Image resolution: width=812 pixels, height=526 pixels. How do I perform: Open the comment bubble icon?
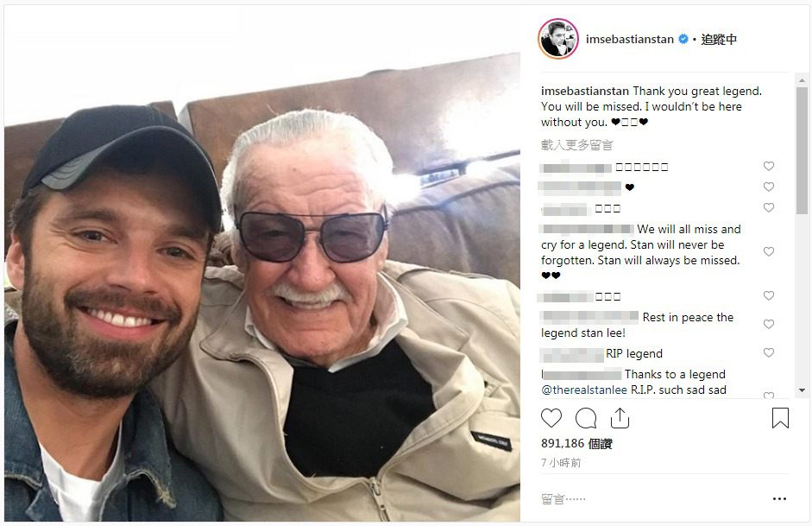click(x=586, y=419)
